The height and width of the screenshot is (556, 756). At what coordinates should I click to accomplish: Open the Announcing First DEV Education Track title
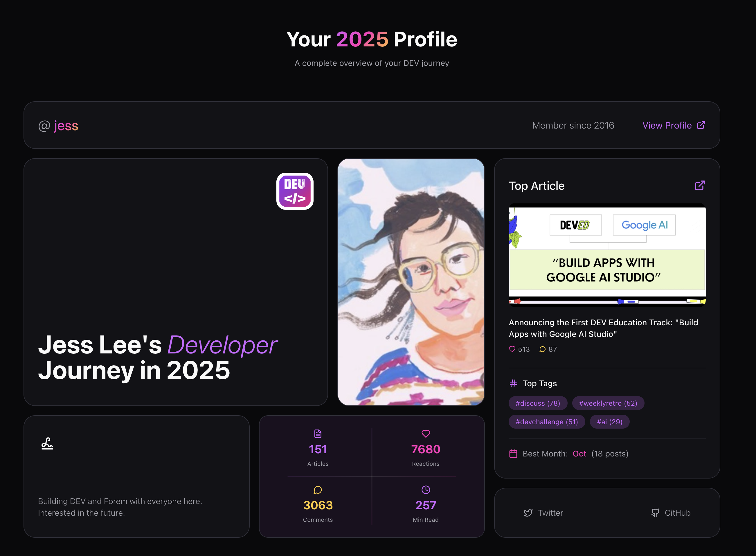point(603,328)
